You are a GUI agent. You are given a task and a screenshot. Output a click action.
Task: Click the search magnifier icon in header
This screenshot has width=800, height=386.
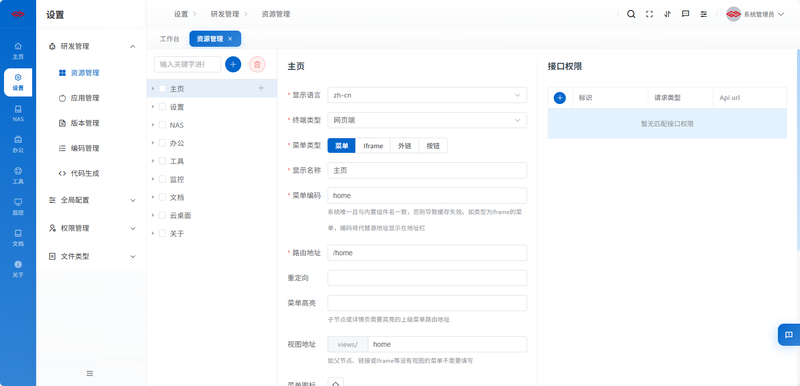tap(631, 14)
